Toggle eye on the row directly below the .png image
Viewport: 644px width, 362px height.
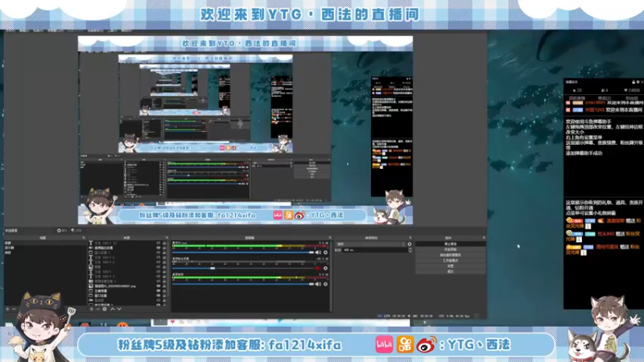(x=158, y=291)
